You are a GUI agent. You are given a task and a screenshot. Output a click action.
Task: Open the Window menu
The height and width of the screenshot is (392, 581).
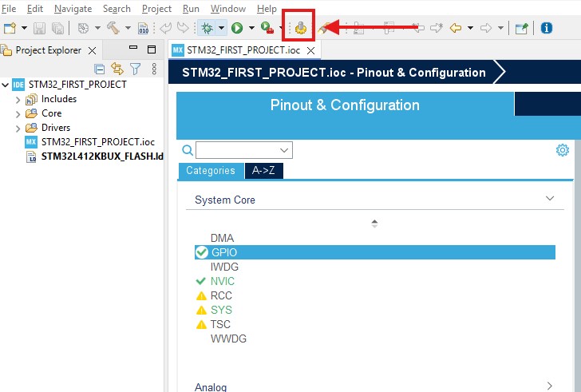(x=228, y=9)
